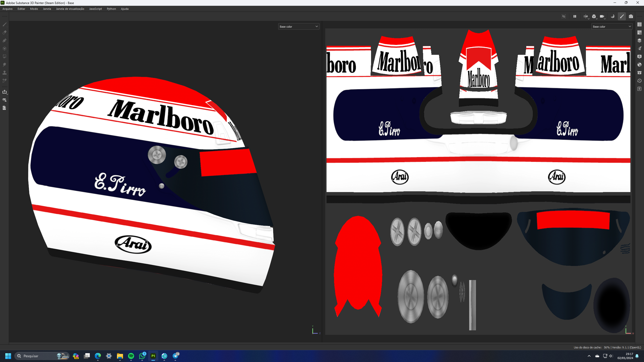Open the taskbar clock showing 23:17
This screenshot has width=644, height=362.
click(625, 356)
